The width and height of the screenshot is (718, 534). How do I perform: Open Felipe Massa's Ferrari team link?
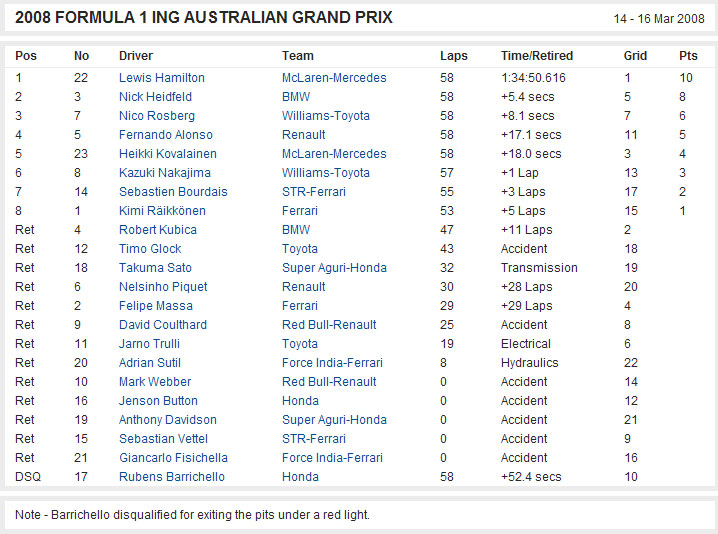(x=299, y=306)
